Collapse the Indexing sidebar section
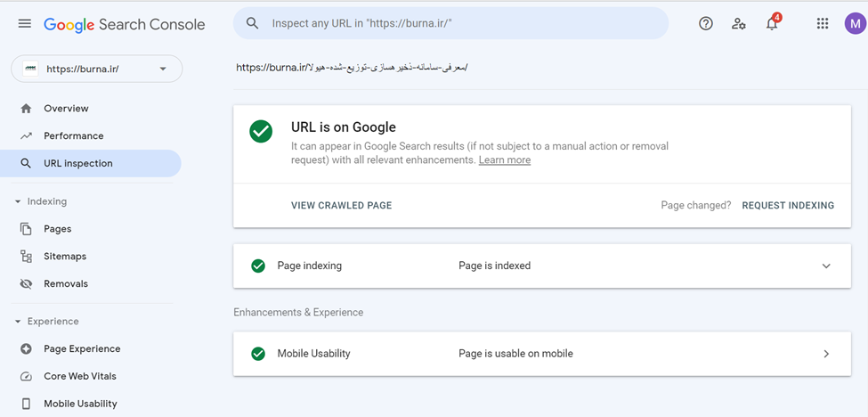Image resolution: width=868 pixels, height=417 pixels. 18,201
